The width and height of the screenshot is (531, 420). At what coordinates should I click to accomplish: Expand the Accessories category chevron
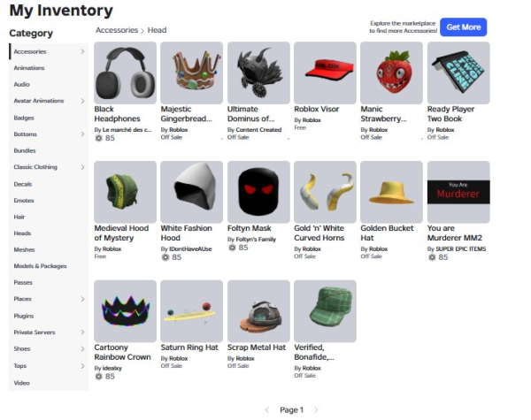pos(82,51)
